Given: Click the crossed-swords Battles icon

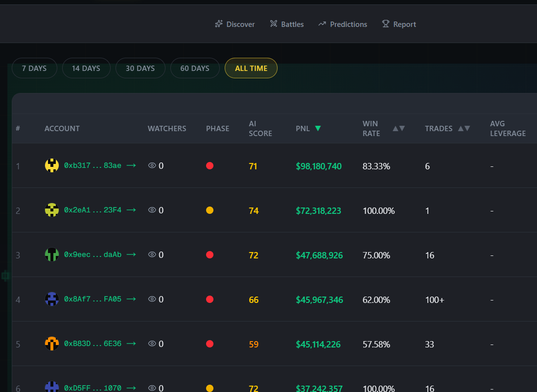Looking at the screenshot, I should coord(273,23).
